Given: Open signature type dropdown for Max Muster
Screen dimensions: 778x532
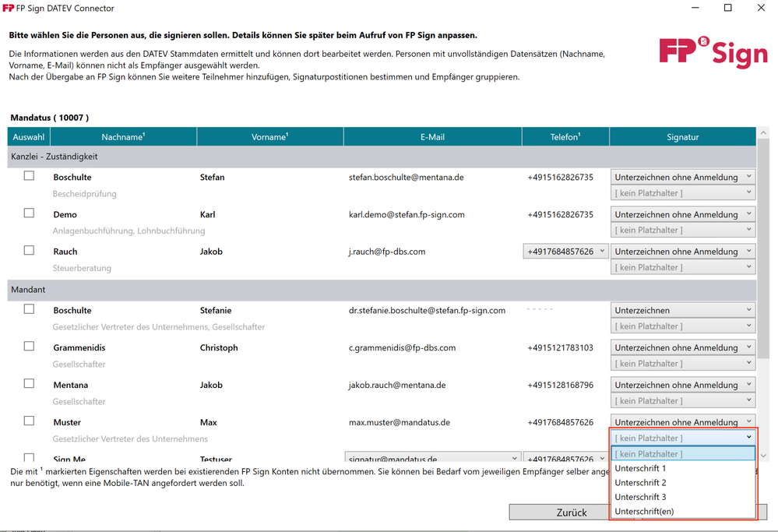Looking at the screenshot, I should tap(683, 421).
